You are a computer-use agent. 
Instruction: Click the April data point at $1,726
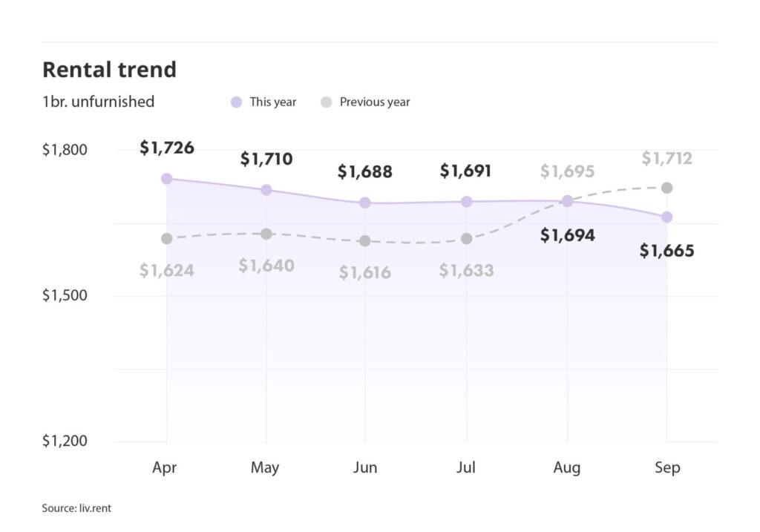click(x=166, y=179)
